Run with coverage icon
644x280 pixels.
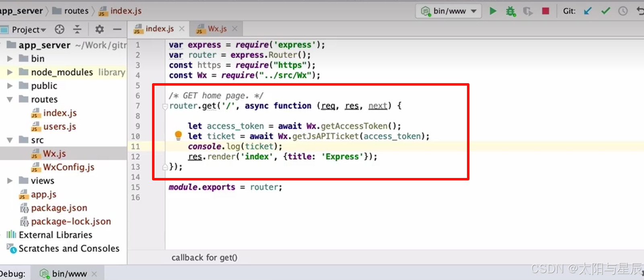(x=528, y=11)
